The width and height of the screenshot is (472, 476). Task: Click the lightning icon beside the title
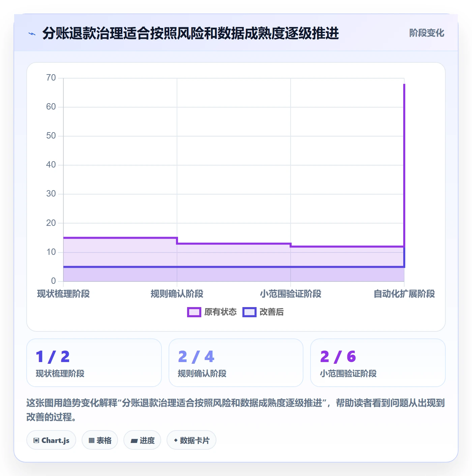[32, 34]
